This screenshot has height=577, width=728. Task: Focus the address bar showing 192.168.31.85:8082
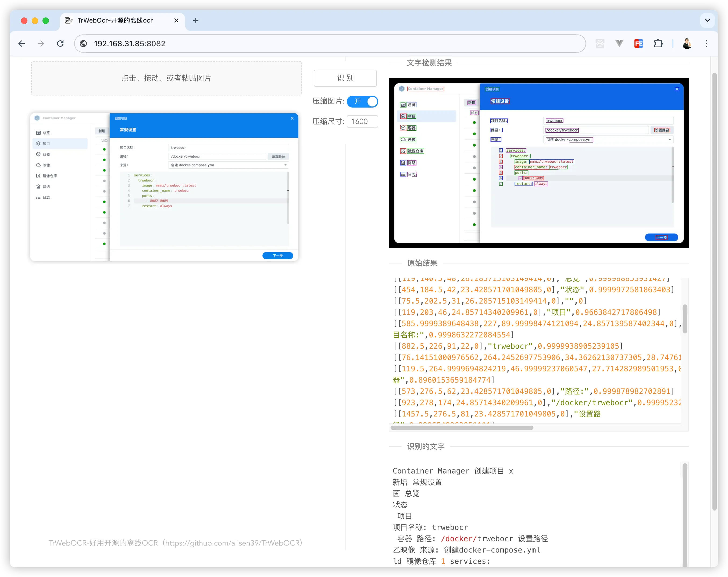330,44
